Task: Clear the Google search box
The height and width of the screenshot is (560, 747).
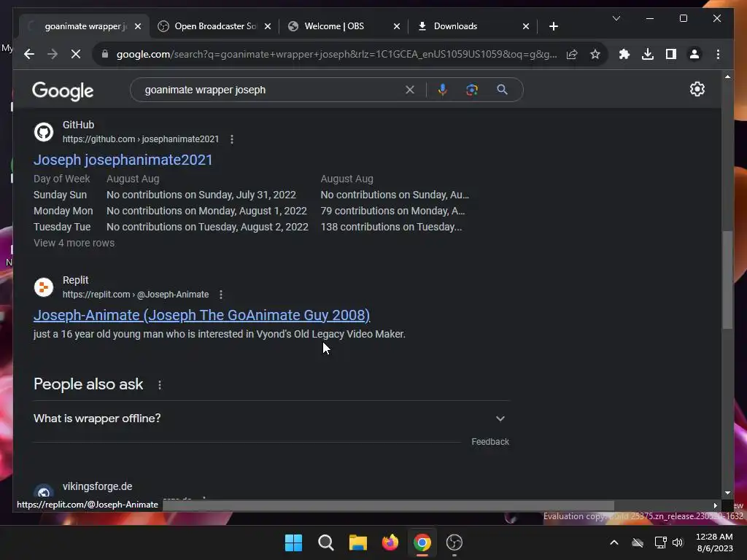Action: tap(410, 90)
